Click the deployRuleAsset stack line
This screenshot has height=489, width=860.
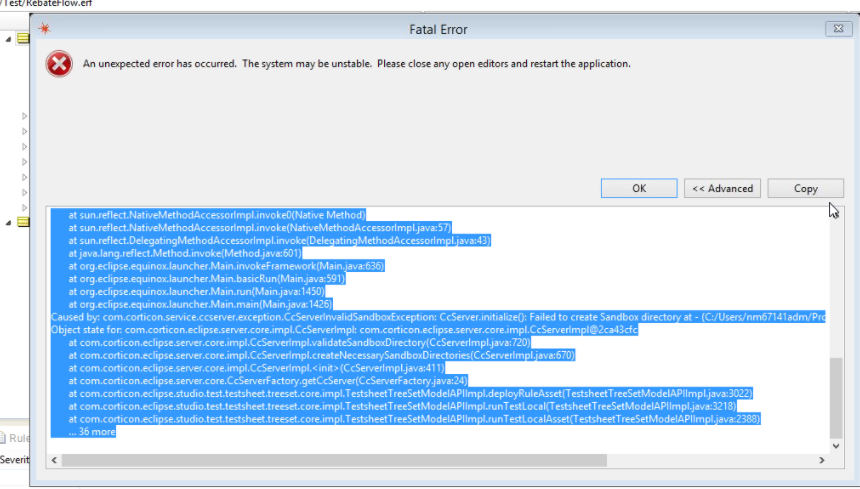pyautogui.click(x=410, y=394)
